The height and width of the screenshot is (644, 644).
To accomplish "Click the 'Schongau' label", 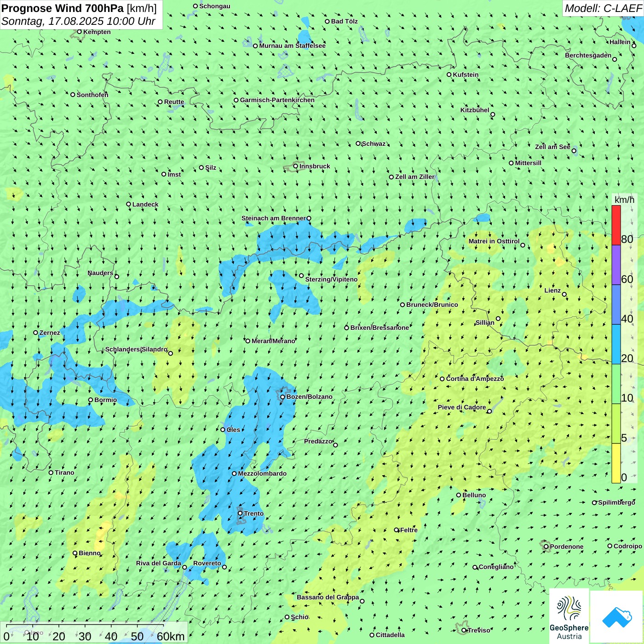I will click(215, 6).
